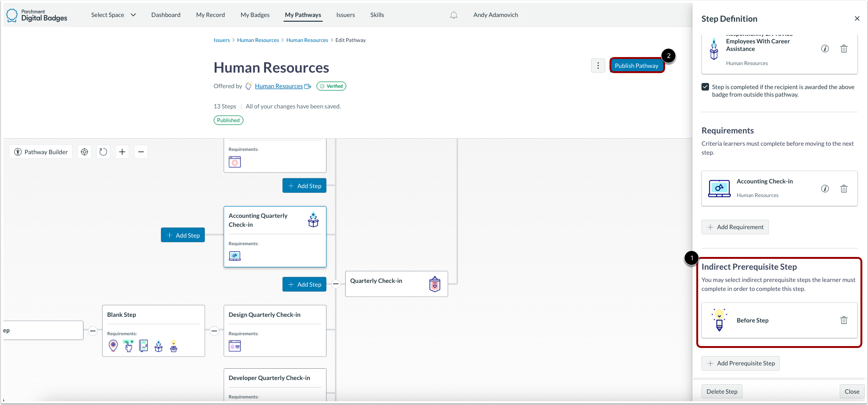Open the pathway options kebab menu
868x405 pixels.
(x=598, y=66)
